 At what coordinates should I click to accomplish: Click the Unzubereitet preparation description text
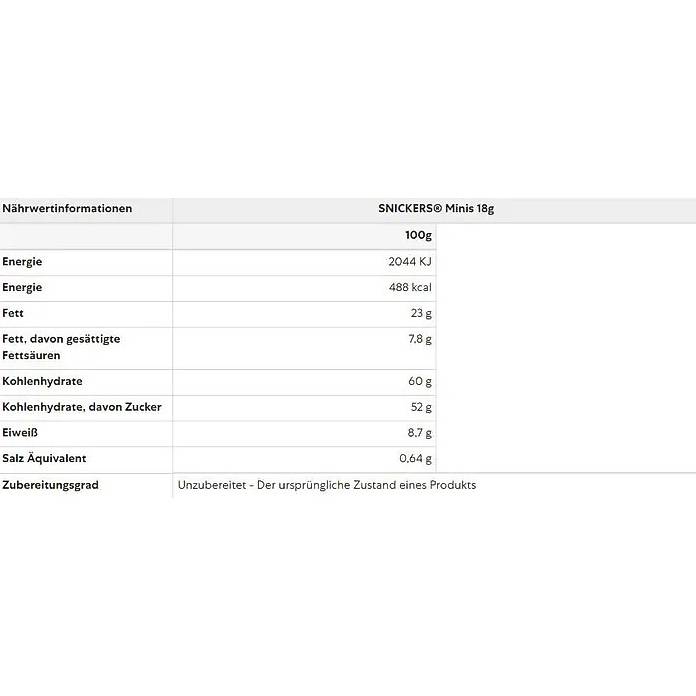(x=327, y=485)
